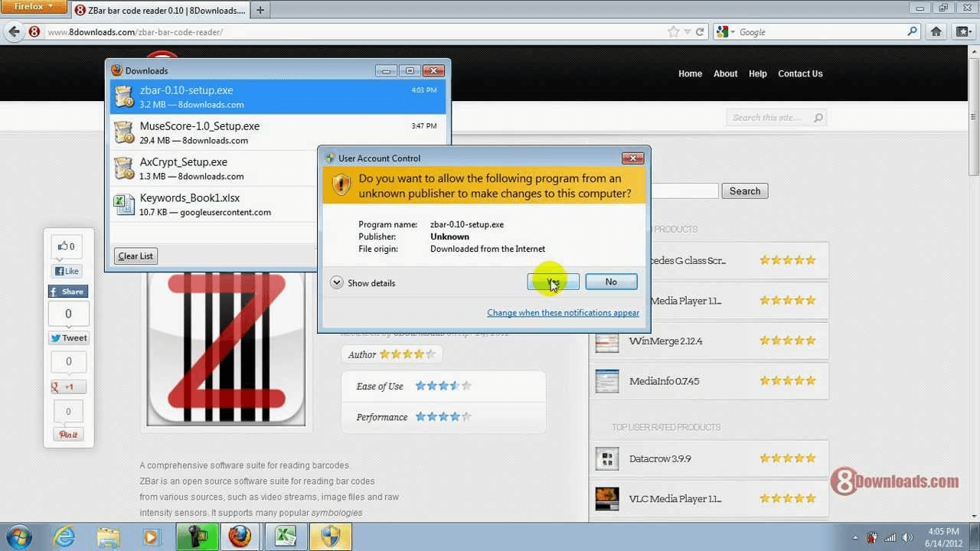Image resolution: width=980 pixels, height=551 pixels.
Task: Open Firefox's home page icon
Action: 936,31
